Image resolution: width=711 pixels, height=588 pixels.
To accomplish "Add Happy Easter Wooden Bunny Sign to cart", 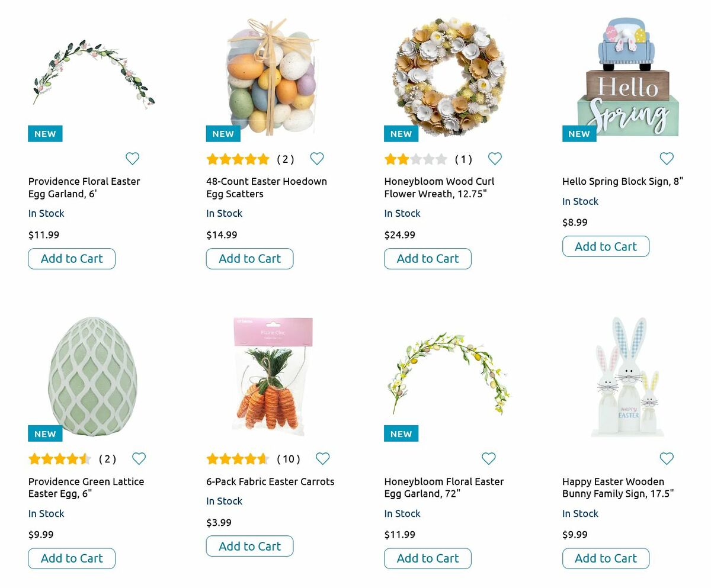I will (x=606, y=558).
